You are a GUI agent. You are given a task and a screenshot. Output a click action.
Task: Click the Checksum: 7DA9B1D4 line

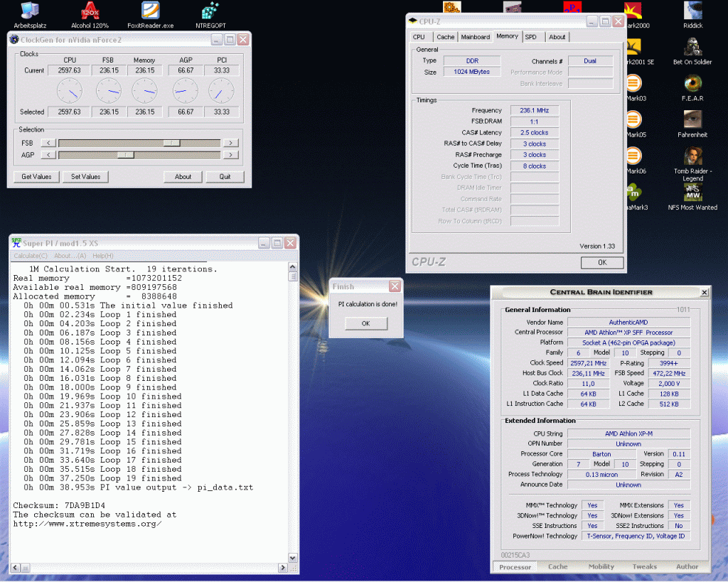(59, 505)
